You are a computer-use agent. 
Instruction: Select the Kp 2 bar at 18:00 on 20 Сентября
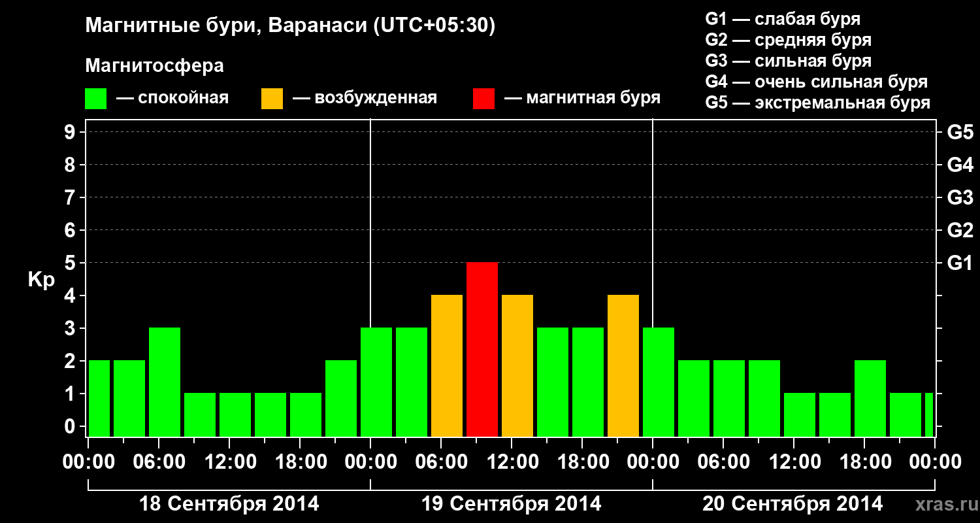[x=870, y=399]
